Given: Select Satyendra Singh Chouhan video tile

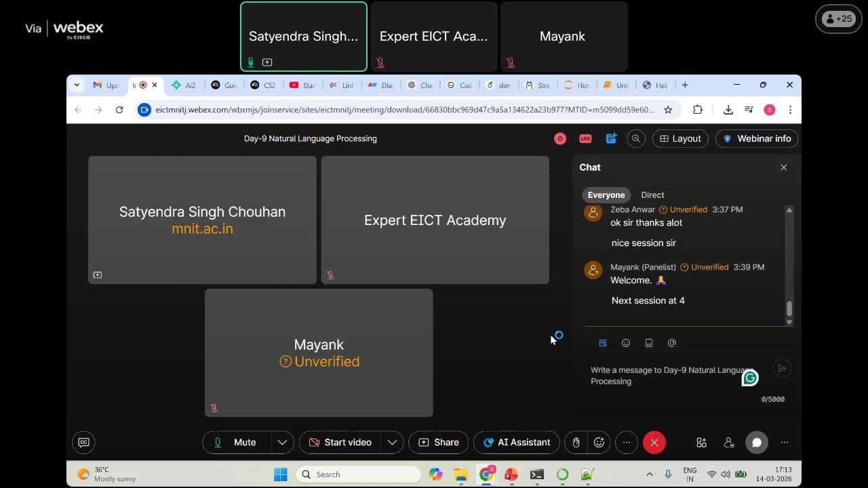Looking at the screenshot, I should [202, 220].
